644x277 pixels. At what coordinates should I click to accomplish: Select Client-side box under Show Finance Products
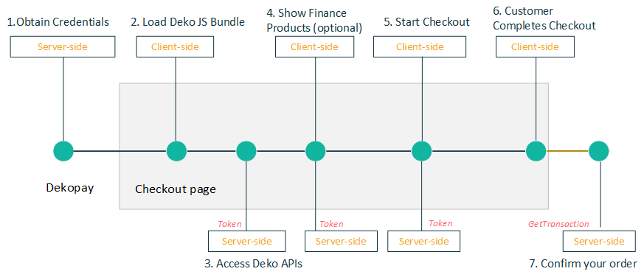click(x=314, y=47)
